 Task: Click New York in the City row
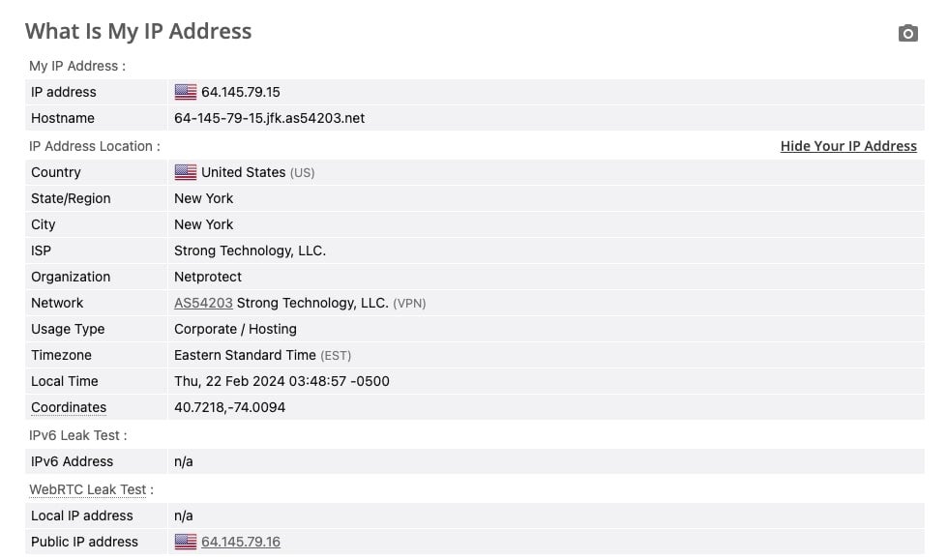[203, 224]
